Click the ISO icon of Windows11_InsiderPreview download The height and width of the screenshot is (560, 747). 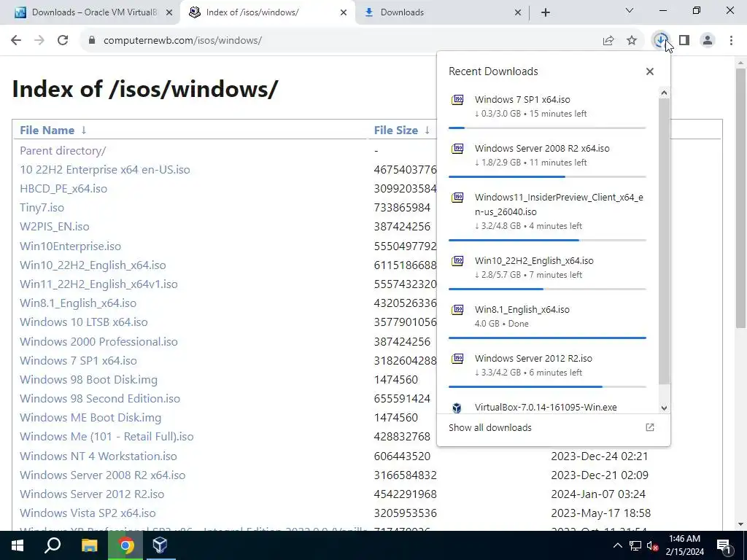[457, 197]
